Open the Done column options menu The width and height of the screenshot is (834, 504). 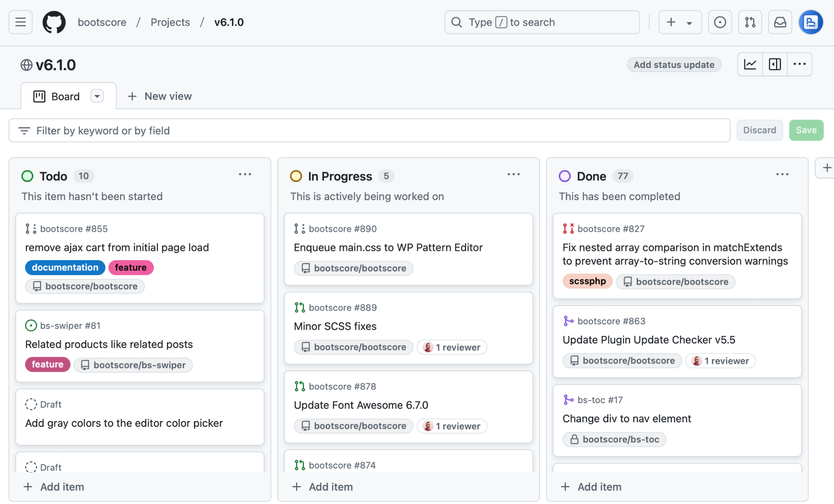click(x=782, y=174)
